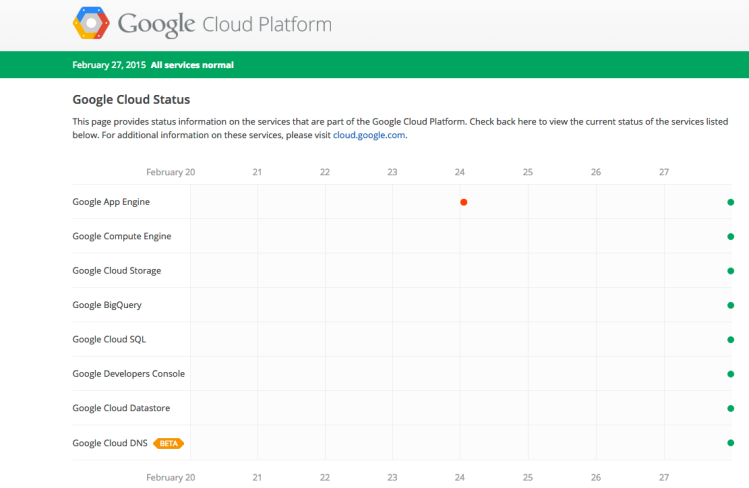Click the green status dot for Google Cloud SQL
The width and height of the screenshot is (749, 488).
pyautogui.click(x=730, y=340)
